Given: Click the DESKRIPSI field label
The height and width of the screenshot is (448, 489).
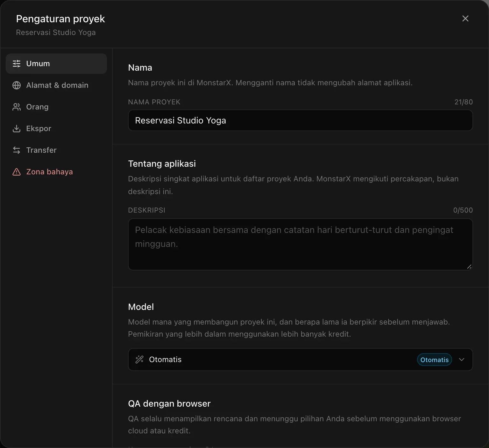Looking at the screenshot, I should tap(146, 210).
